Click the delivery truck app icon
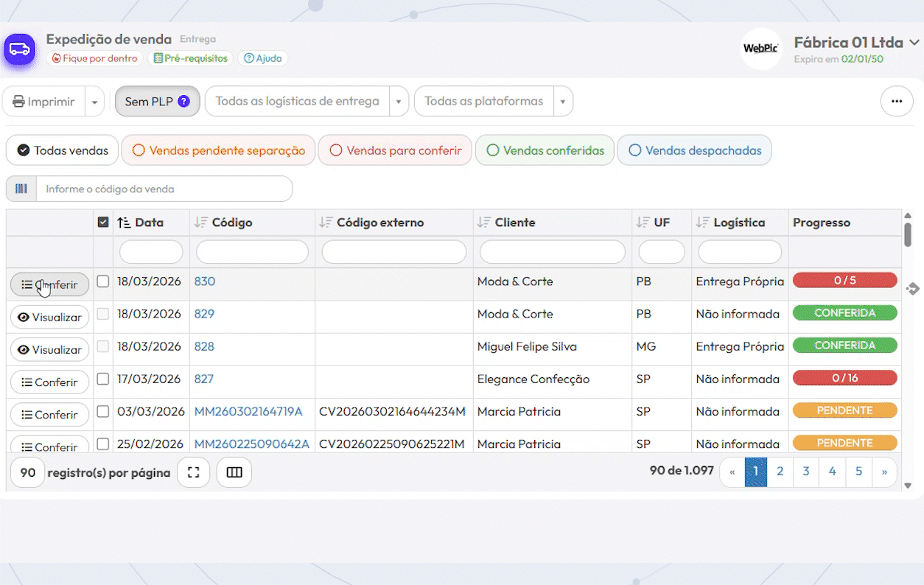Viewport: 924px width, 585px height. tap(20, 49)
